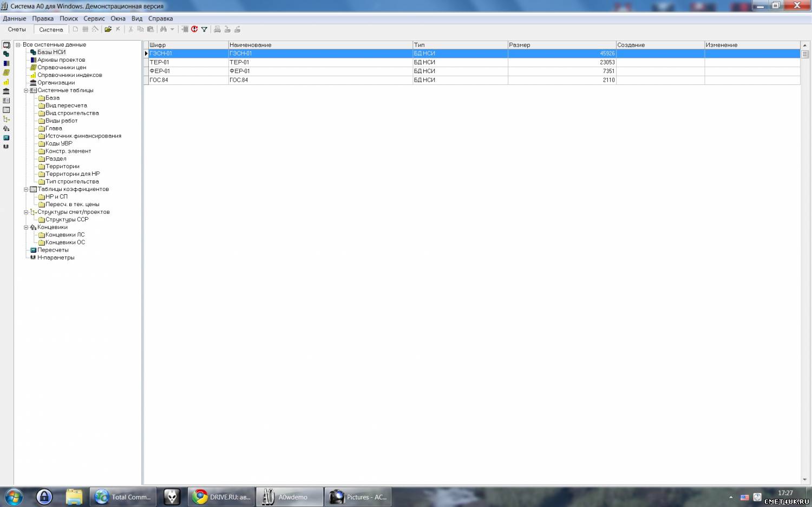
Task: Collapse the Таблицы коэффициентов tree branch
Action: [x=25, y=189]
